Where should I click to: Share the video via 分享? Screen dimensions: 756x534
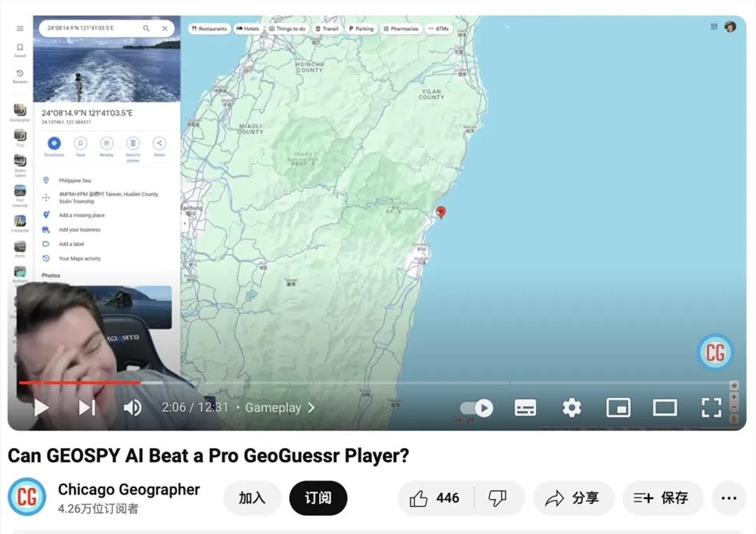(x=573, y=498)
